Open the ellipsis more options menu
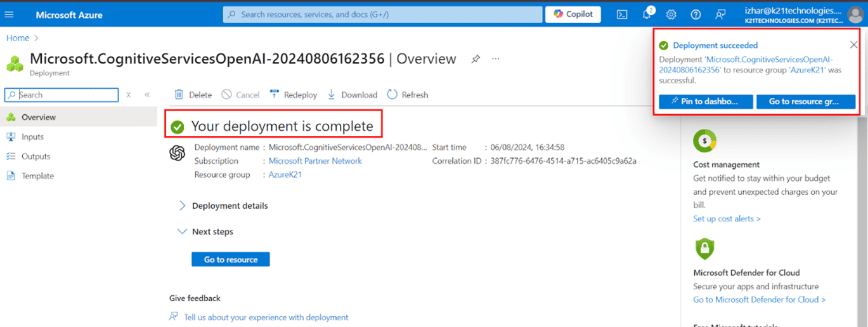This screenshot has width=868, height=327. (x=496, y=59)
